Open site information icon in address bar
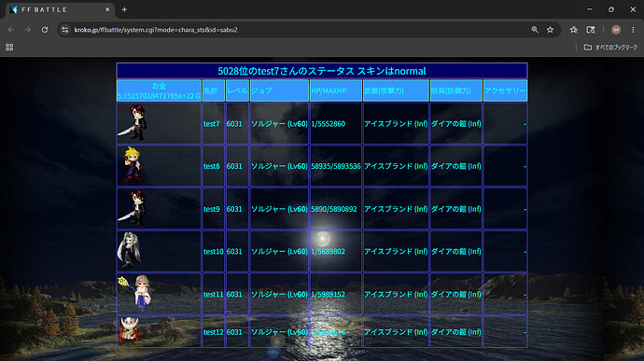This screenshot has width=644, height=361. tap(65, 30)
